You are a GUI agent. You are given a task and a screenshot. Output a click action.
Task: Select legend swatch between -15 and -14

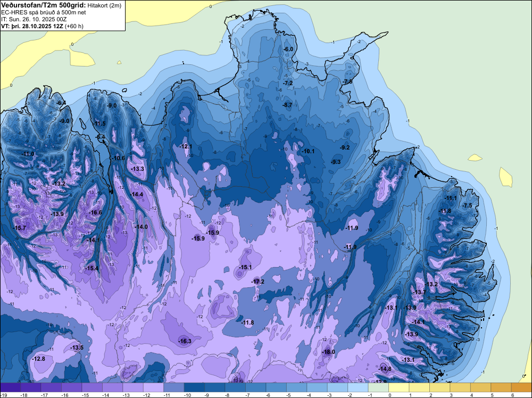[x=92, y=387]
